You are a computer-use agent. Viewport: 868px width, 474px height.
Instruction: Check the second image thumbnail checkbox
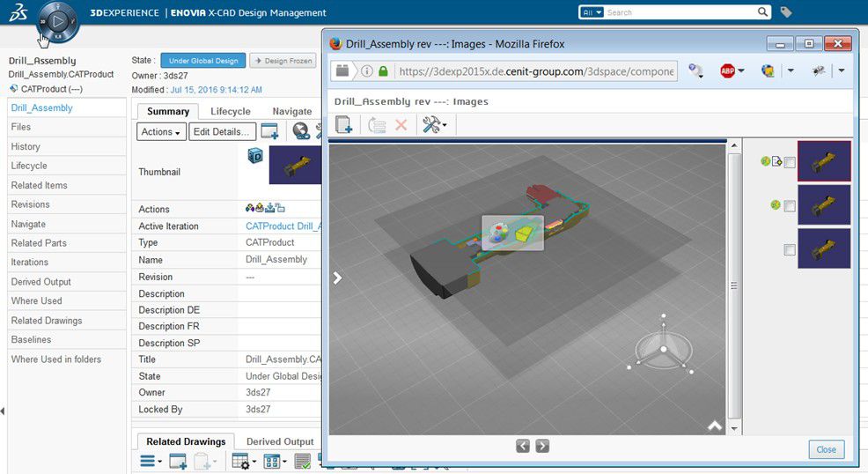[x=790, y=206]
